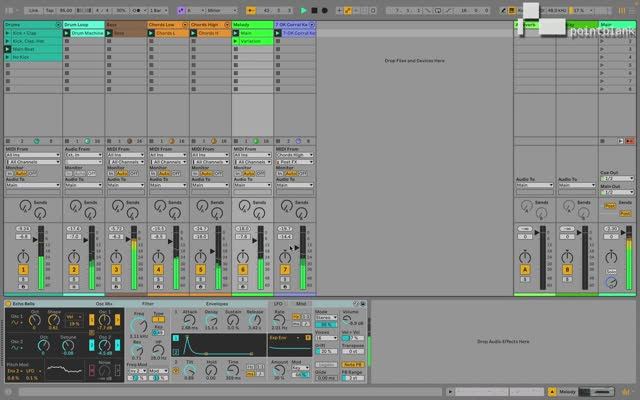Viewport: 640px width, 400px height.
Task: Toggle track 1 activator button
Action: coord(23,269)
